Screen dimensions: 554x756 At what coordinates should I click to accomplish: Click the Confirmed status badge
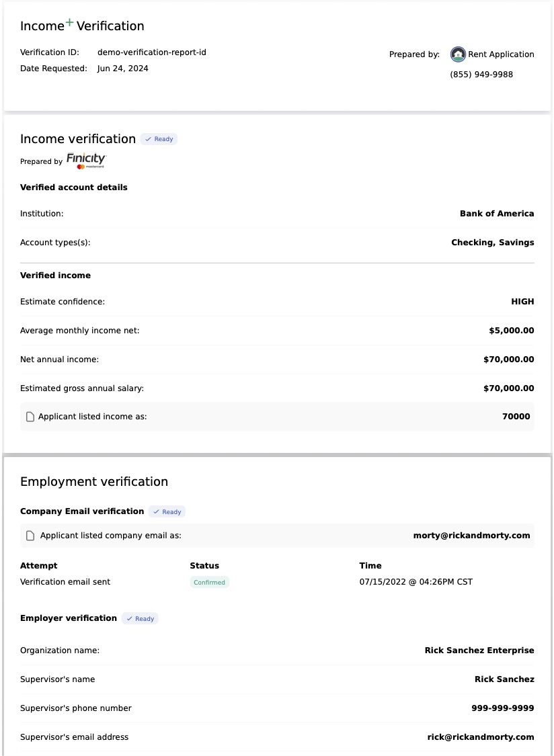point(210,583)
